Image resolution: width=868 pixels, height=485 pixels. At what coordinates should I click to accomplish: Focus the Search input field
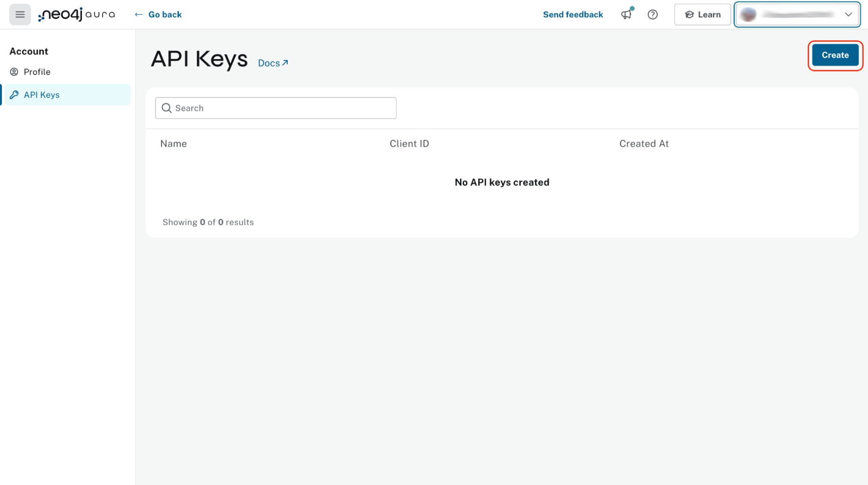point(275,108)
